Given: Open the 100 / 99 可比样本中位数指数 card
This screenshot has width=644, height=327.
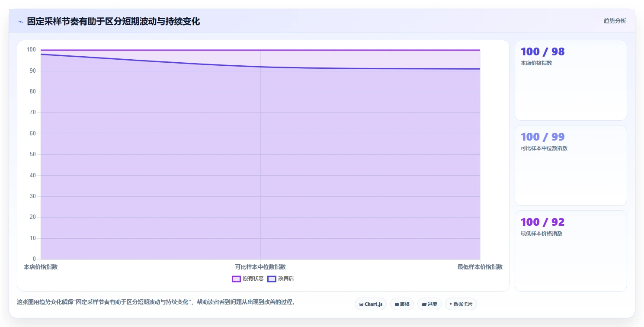Looking at the screenshot, I should [570, 165].
